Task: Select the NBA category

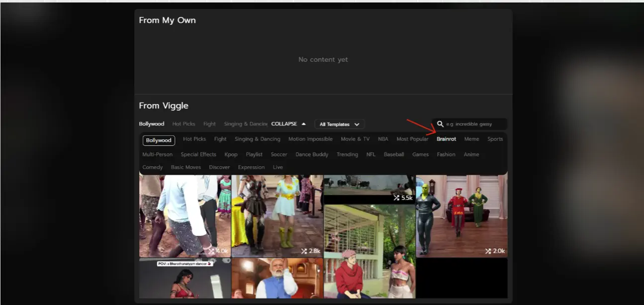Action: (383, 139)
